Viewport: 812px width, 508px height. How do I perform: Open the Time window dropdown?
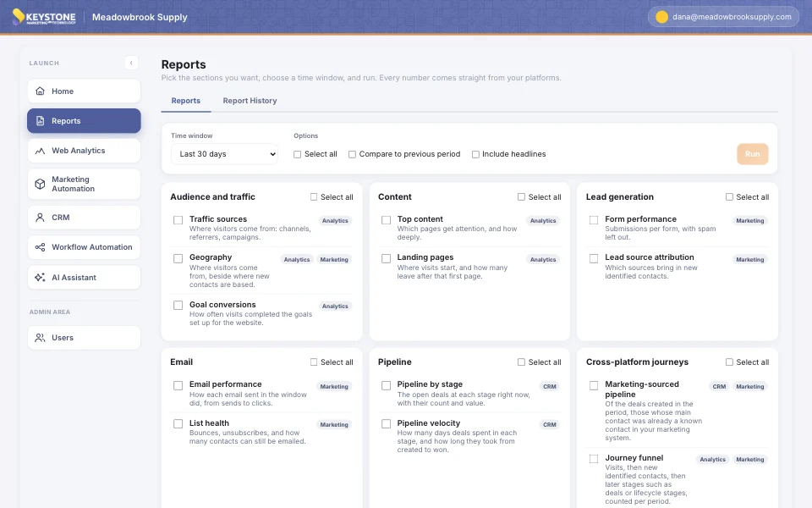[x=224, y=154]
